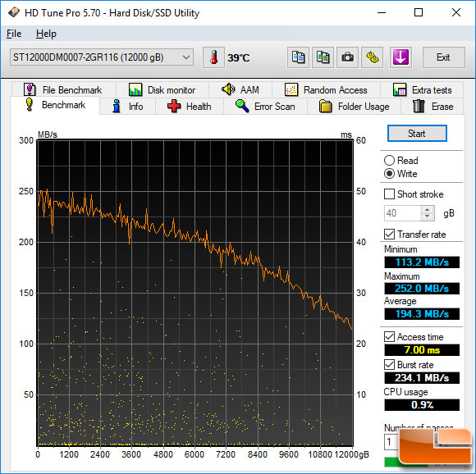Open the File menu
Viewport: 476px width, 474px height.
[14, 34]
